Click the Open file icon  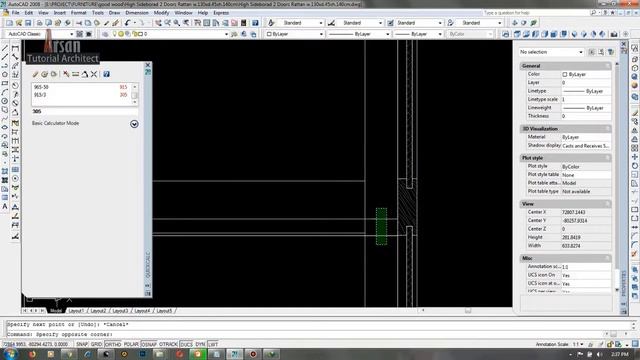[19, 23]
